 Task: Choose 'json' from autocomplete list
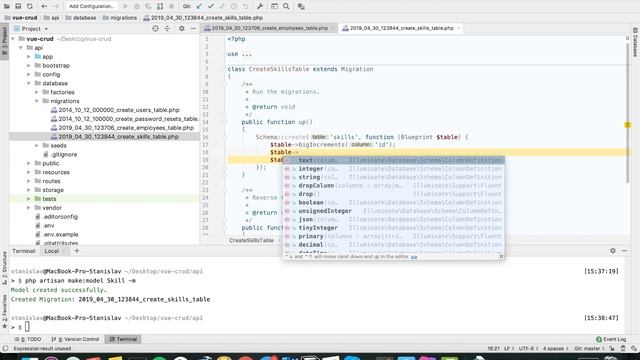pyautogui.click(x=394, y=219)
